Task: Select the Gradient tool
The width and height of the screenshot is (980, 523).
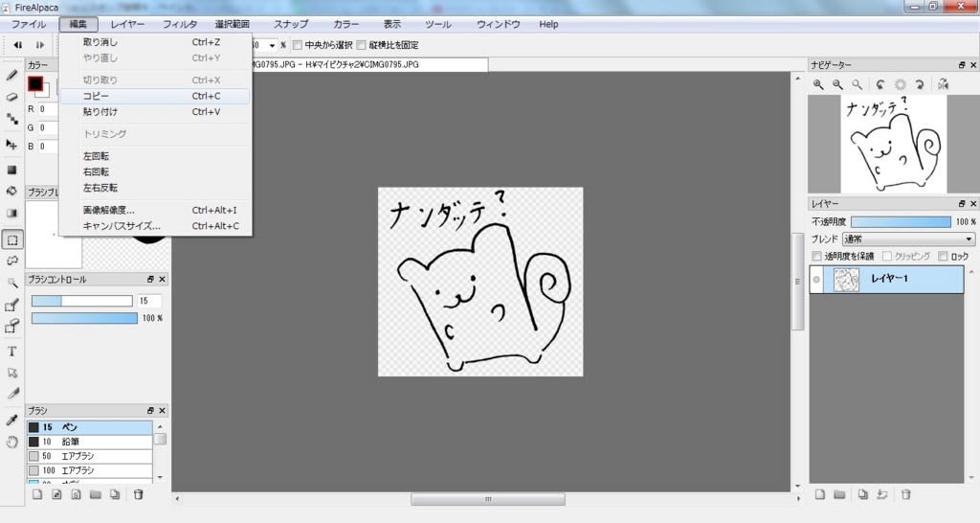Action: tap(11, 213)
